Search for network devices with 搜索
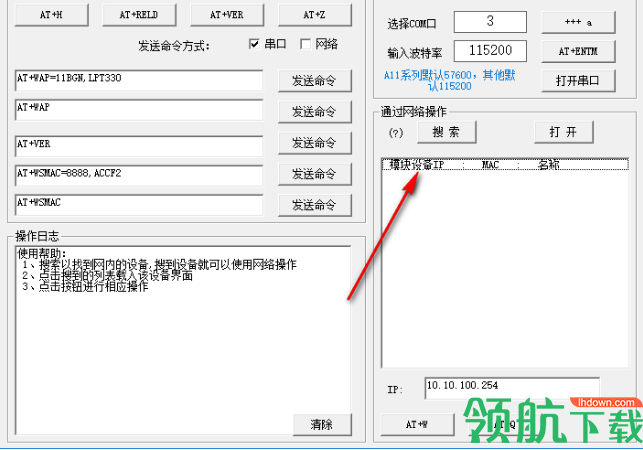Viewport: 643px width, 450px height. click(x=447, y=132)
